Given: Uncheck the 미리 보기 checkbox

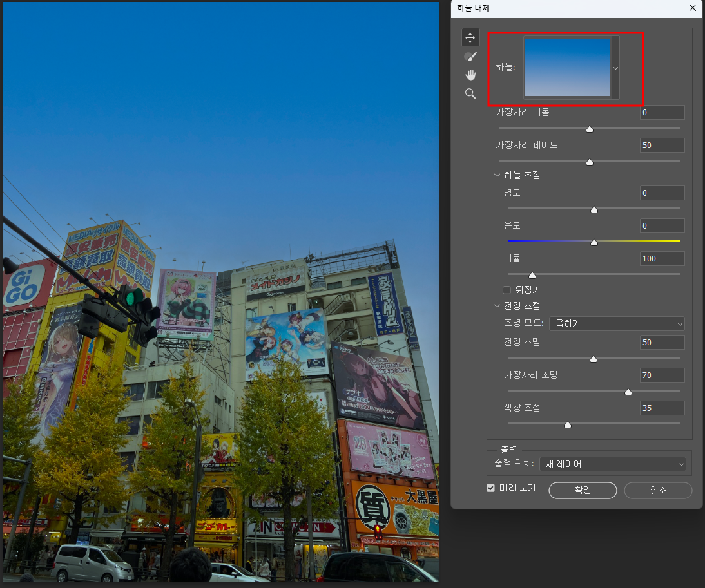Looking at the screenshot, I should 490,488.
